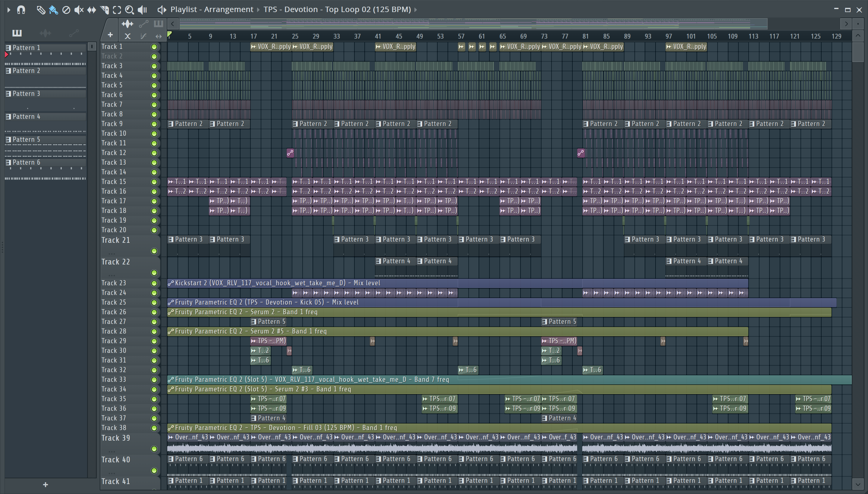This screenshot has height=494, width=868.
Task: Show audio clips in the picker panel
Action: pos(46,33)
